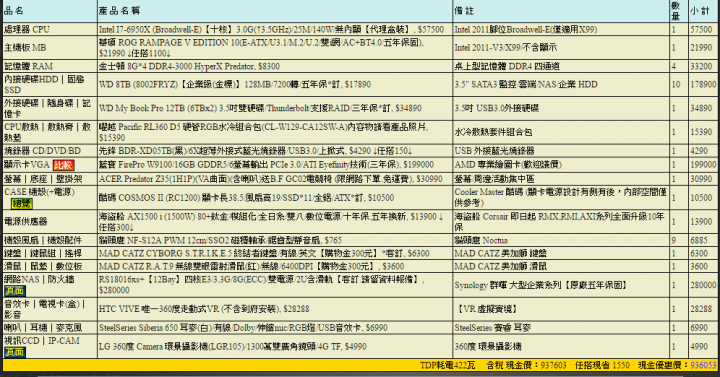Click the 280000 subtotal cell

click(x=703, y=285)
